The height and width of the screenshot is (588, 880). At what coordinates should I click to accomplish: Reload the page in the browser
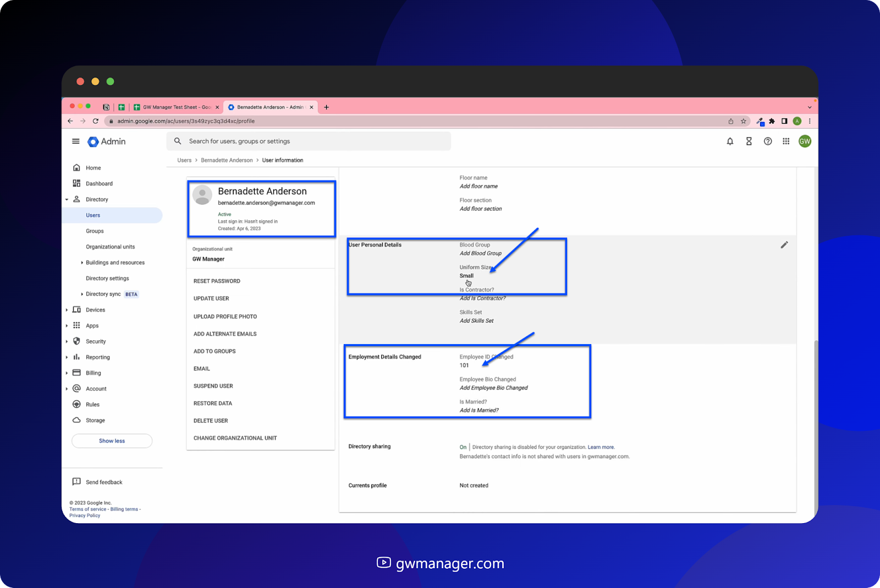pos(96,121)
